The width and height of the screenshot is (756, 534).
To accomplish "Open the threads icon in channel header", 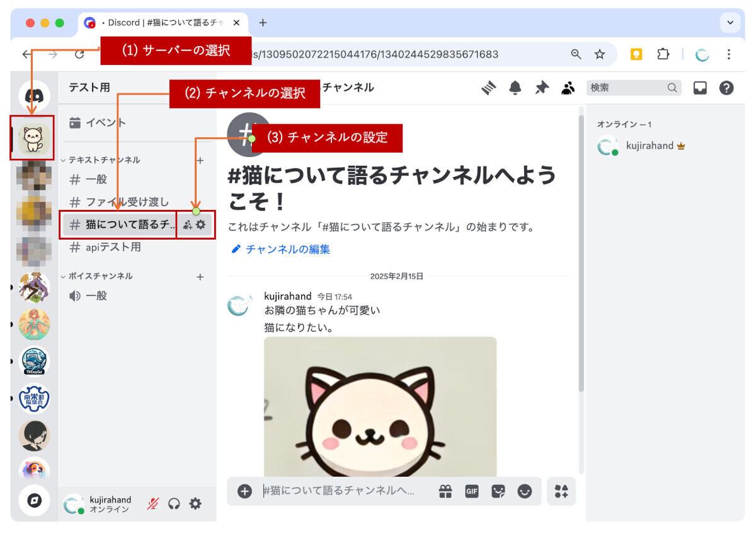I will click(489, 88).
